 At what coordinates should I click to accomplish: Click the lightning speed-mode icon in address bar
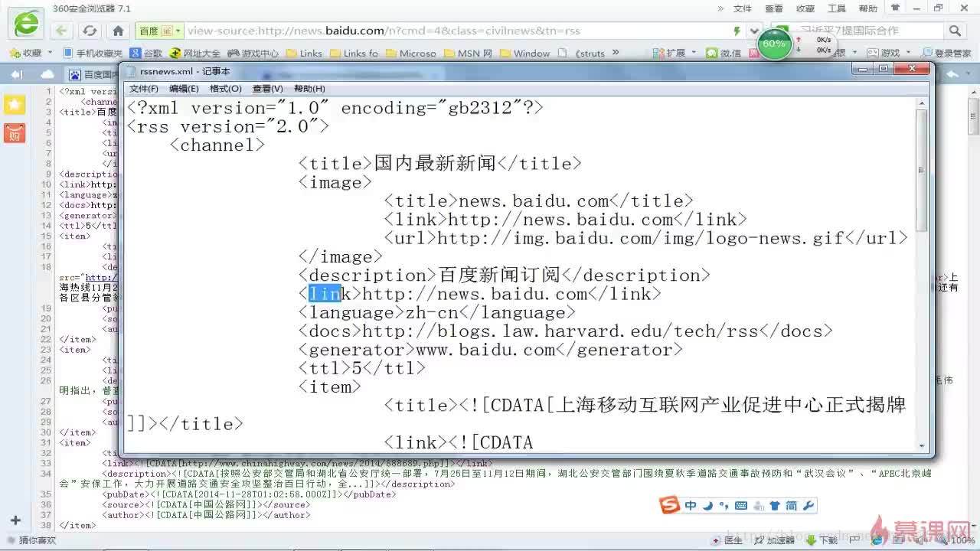(737, 31)
